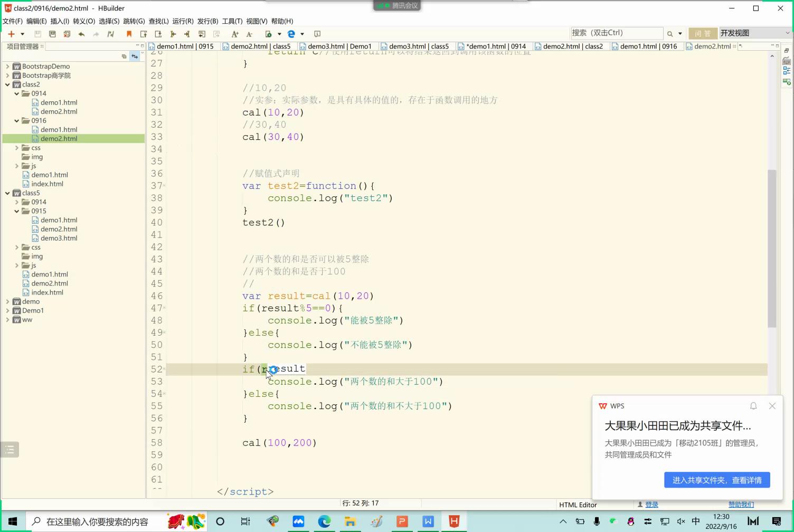Click the search (双击Ctrl) input field
This screenshot has height=532, width=794.
(x=617, y=33)
